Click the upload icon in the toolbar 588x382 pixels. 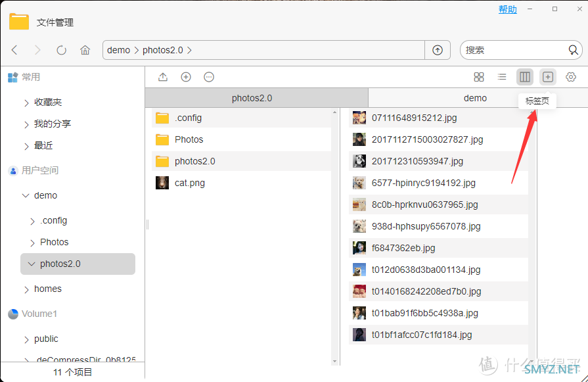coord(163,77)
